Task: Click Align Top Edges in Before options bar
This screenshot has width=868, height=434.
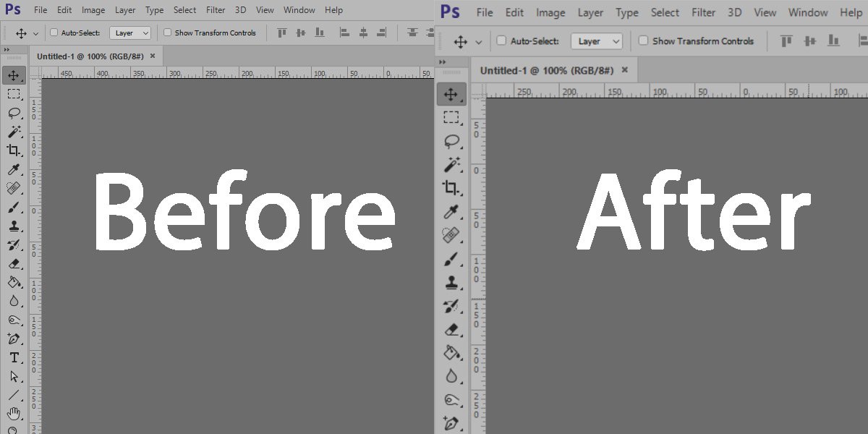Action: coord(282,33)
